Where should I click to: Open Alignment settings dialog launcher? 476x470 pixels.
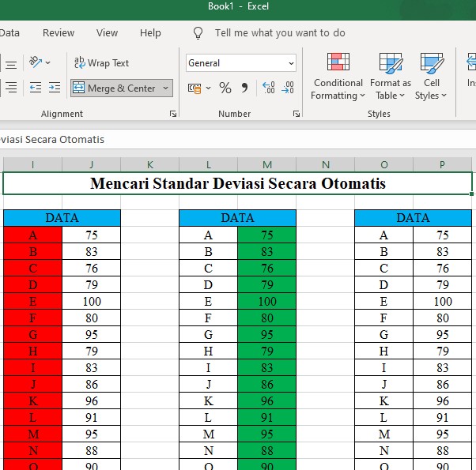tap(173, 114)
